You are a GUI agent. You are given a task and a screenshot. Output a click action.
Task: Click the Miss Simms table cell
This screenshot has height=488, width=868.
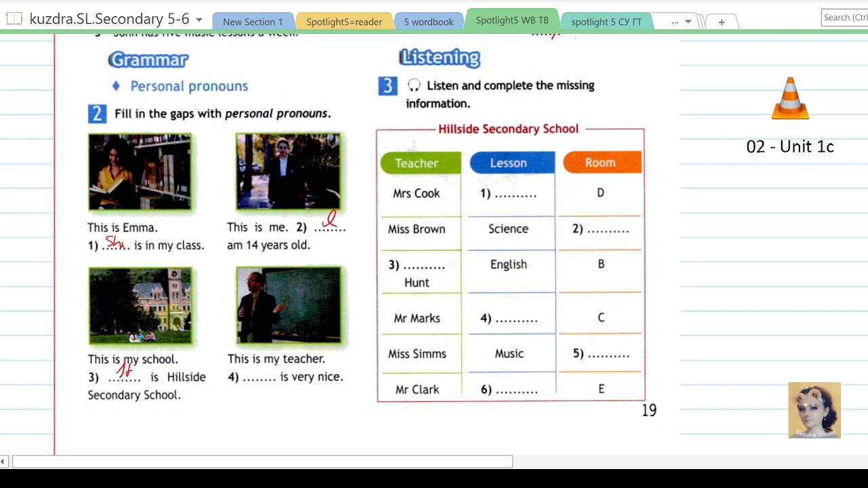point(417,354)
